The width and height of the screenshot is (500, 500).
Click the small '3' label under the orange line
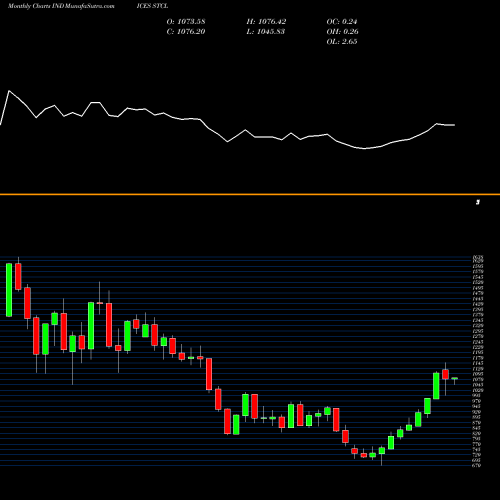tap(478, 202)
